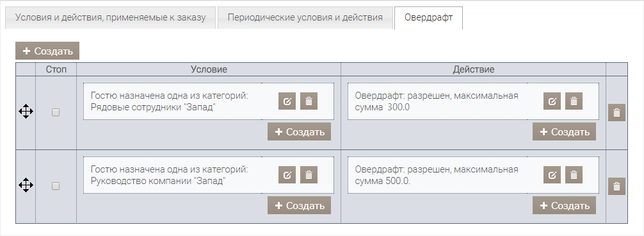Delete the Рядовые сотрудники "Запад" condition
The height and width of the screenshot is (236, 644).
(x=309, y=101)
